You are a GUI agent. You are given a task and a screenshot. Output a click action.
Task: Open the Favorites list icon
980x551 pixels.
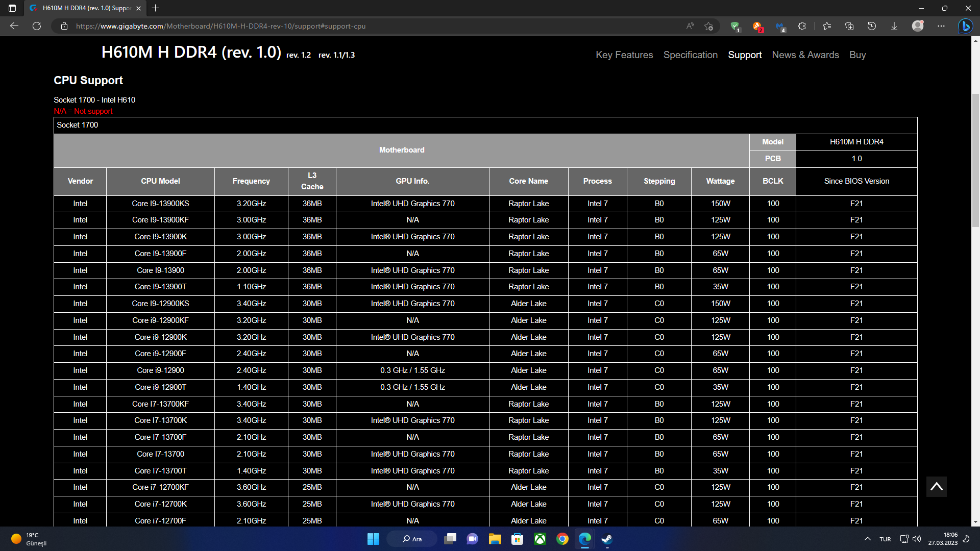[827, 26]
